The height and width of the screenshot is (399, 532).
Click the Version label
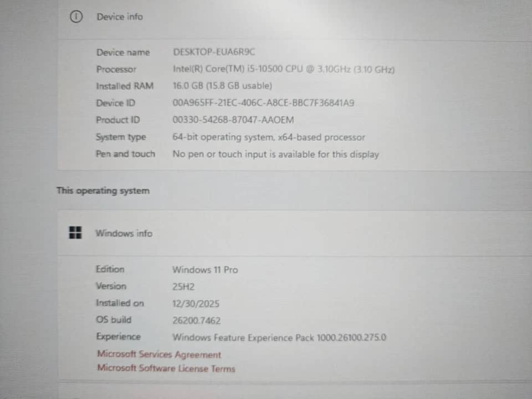[111, 286]
